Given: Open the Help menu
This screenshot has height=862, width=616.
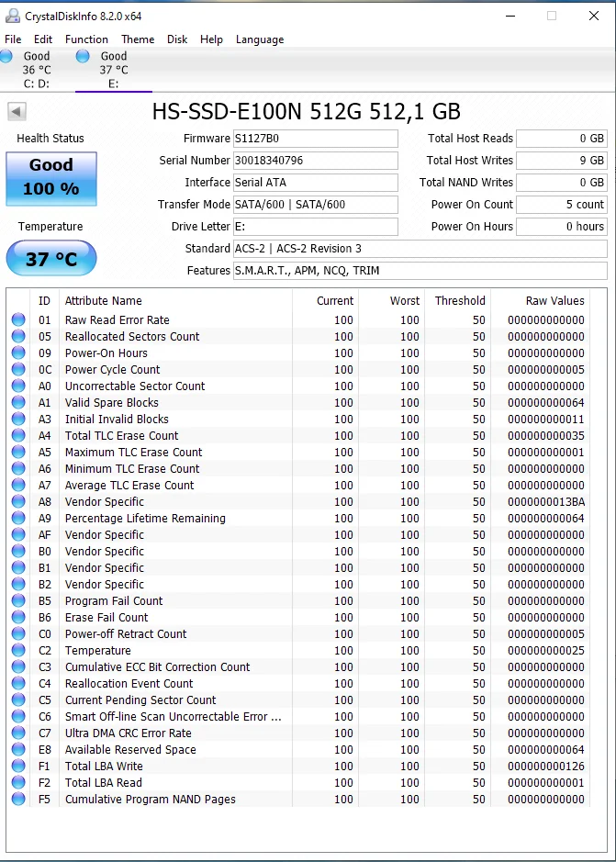Looking at the screenshot, I should [x=211, y=39].
